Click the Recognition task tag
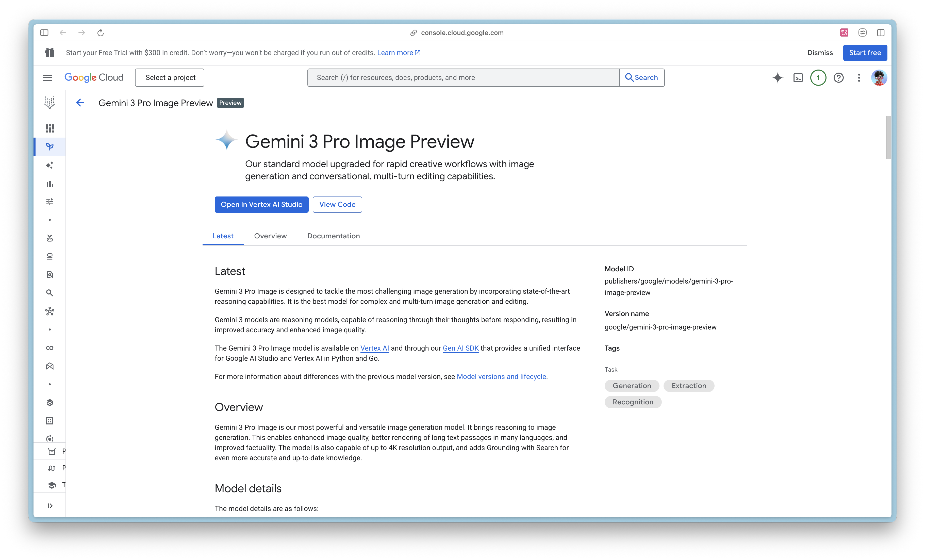This screenshot has height=560, width=925. pos(633,402)
